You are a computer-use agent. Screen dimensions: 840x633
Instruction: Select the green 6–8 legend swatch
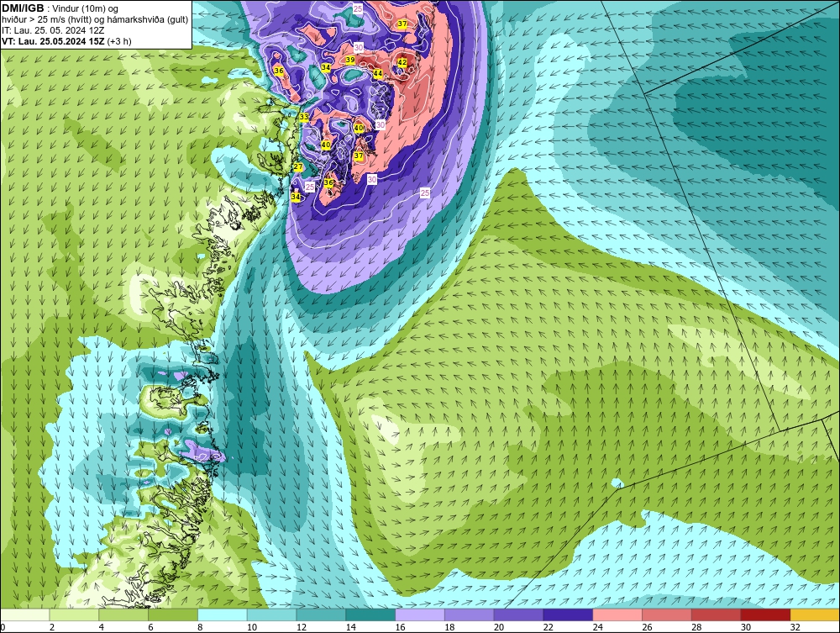pyautogui.click(x=173, y=615)
